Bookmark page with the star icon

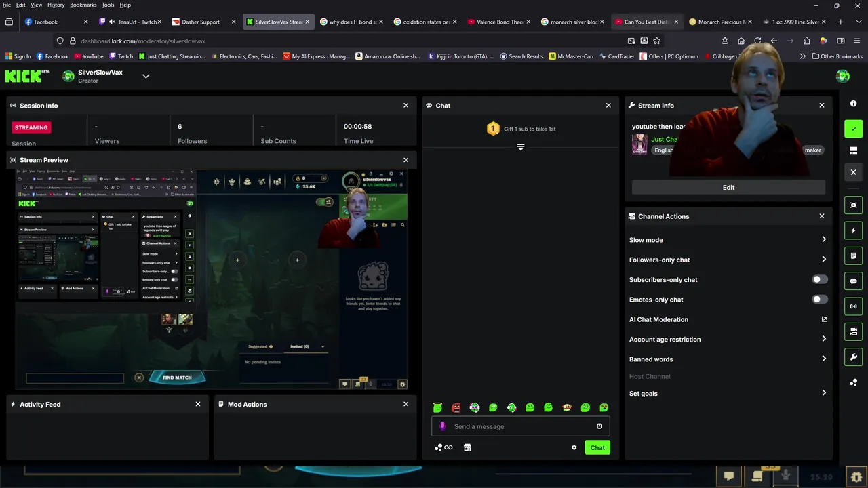click(x=656, y=41)
